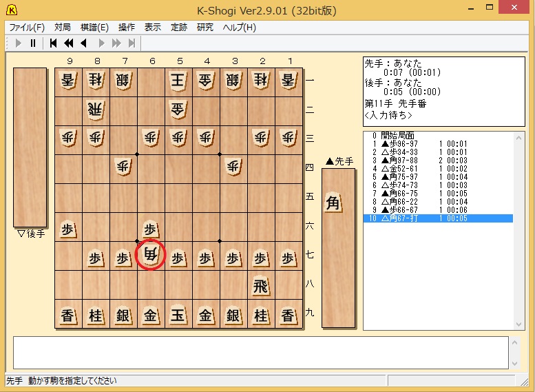Select the red-circled enemy bishop on 6七
The height and width of the screenshot is (392, 535).
click(151, 255)
